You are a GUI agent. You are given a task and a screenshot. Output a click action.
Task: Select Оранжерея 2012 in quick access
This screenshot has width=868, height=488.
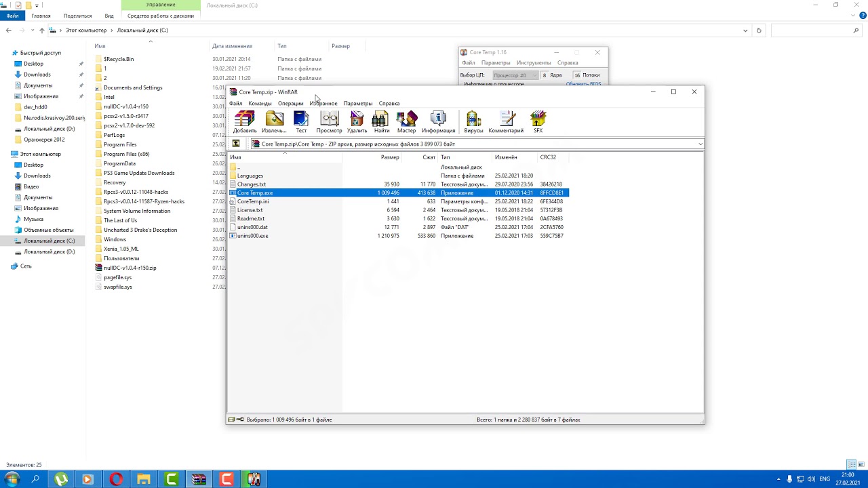(x=44, y=140)
